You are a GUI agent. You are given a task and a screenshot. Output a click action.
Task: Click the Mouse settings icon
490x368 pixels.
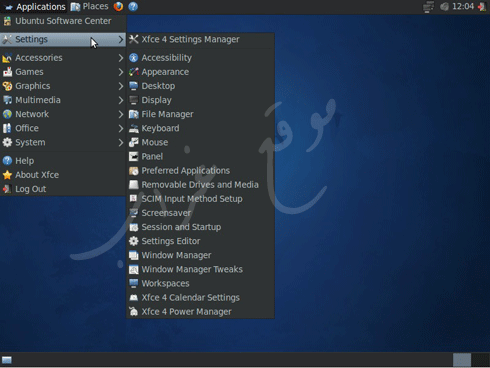[134, 142]
